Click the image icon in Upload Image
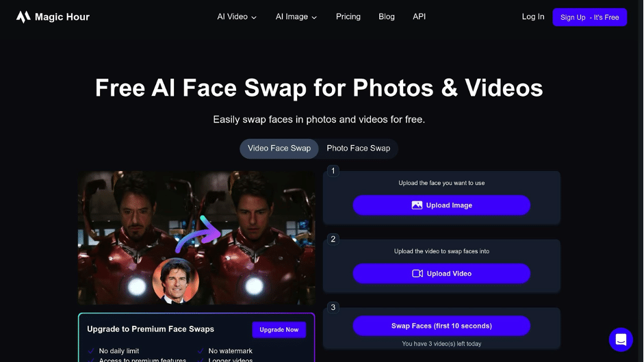The image size is (644, 362). pyautogui.click(x=417, y=205)
